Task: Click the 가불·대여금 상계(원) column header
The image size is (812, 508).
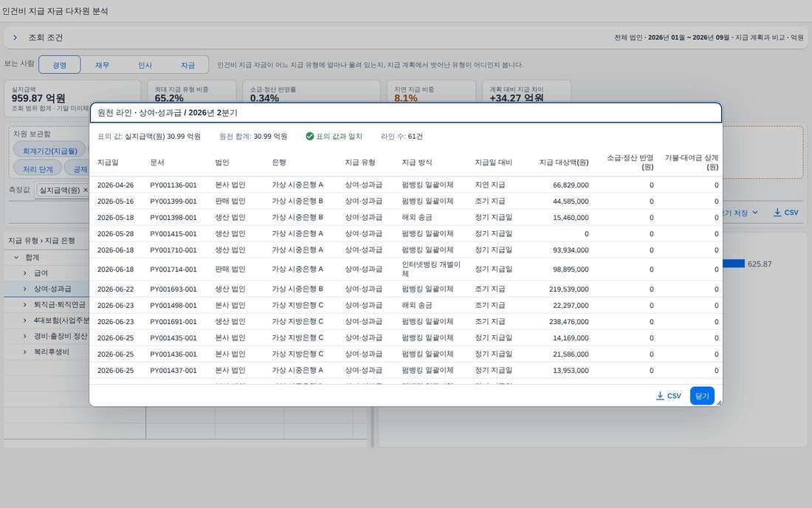Action: [x=692, y=162]
